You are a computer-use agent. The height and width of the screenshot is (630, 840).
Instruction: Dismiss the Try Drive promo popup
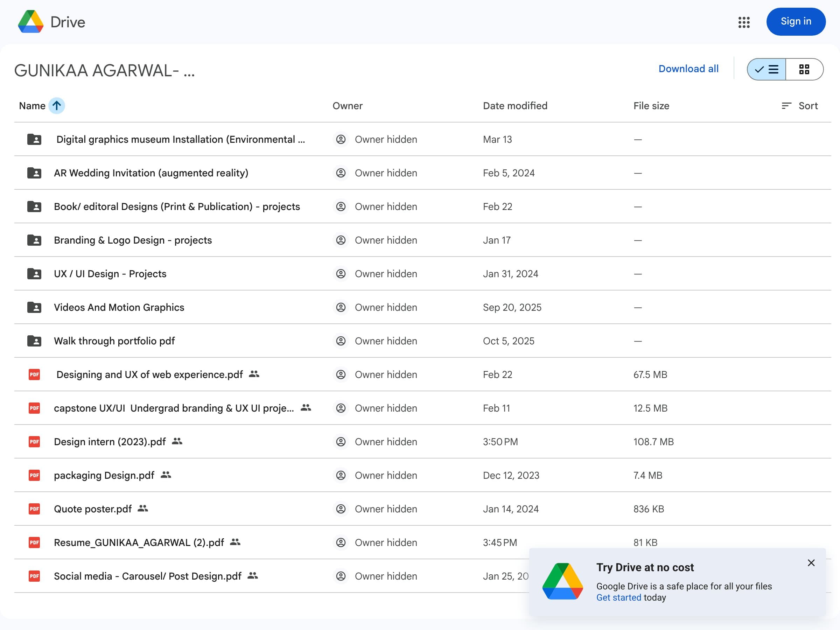click(811, 563)
